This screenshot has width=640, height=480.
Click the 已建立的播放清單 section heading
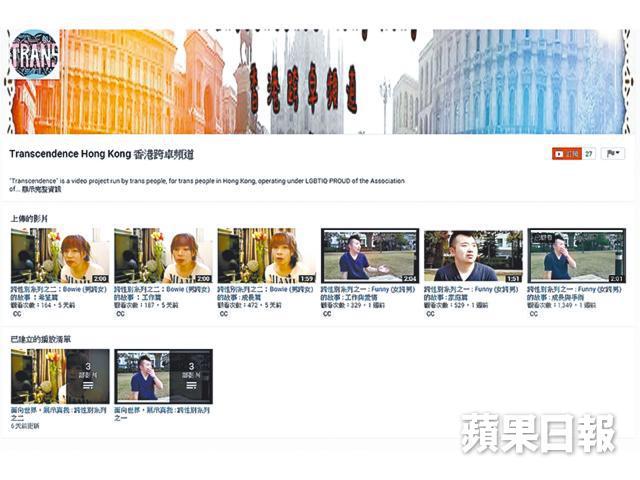40,339
